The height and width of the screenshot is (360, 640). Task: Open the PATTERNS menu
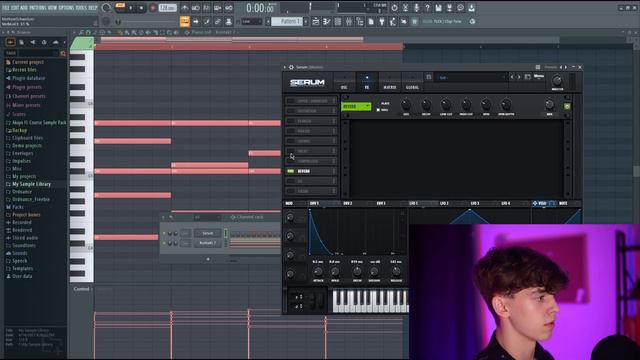(38, 8)
